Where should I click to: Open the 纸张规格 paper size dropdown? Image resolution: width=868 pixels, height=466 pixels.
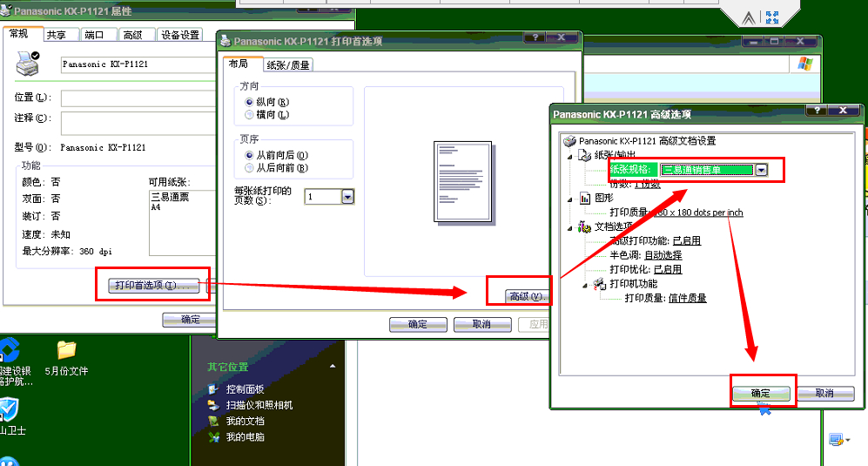coord(762,170)
